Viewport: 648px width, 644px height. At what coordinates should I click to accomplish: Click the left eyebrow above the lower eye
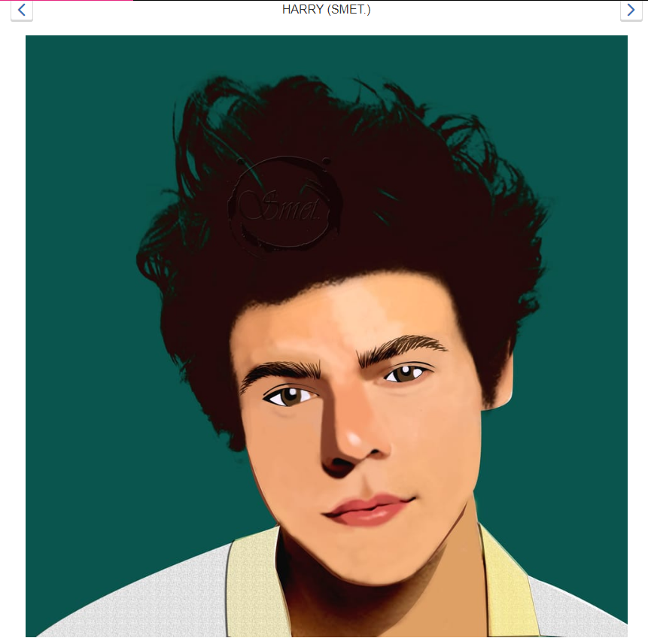click(280, 372)
